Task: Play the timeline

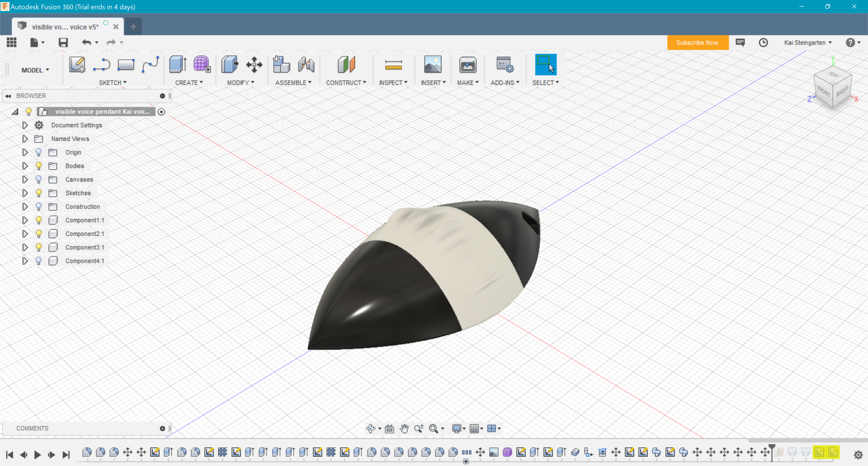Action: [37, 455]
